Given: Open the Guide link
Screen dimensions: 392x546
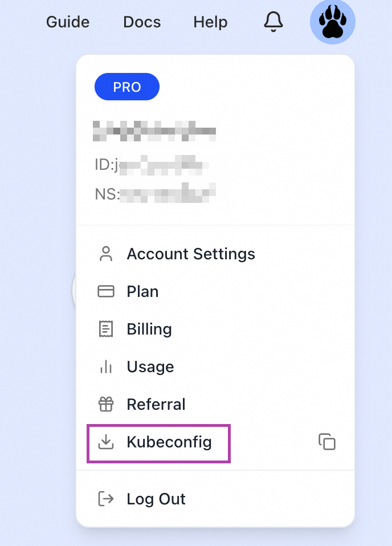Looking at the screenshot, I should 68,22.
